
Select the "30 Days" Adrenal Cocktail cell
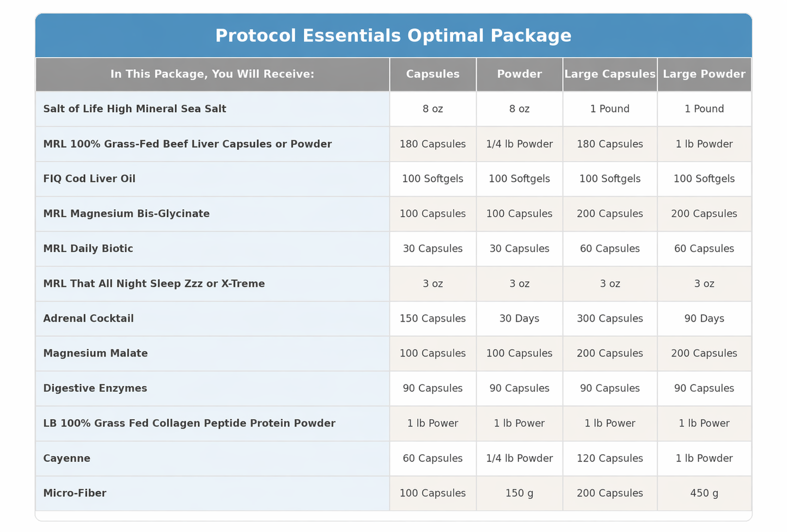pyautogui.click(x=519, y=319)
